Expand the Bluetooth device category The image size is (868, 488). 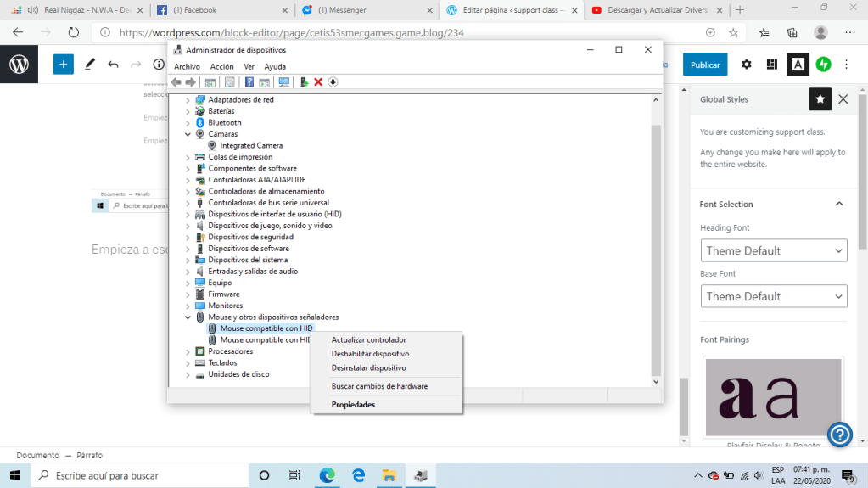(188, 122)
